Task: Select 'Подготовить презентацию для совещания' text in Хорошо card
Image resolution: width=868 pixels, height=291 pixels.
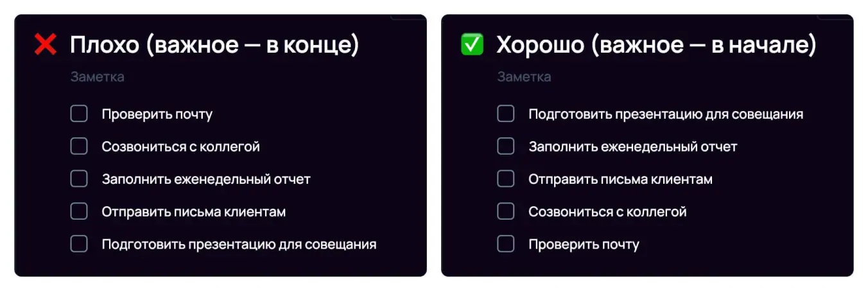Action: [666, 114]
